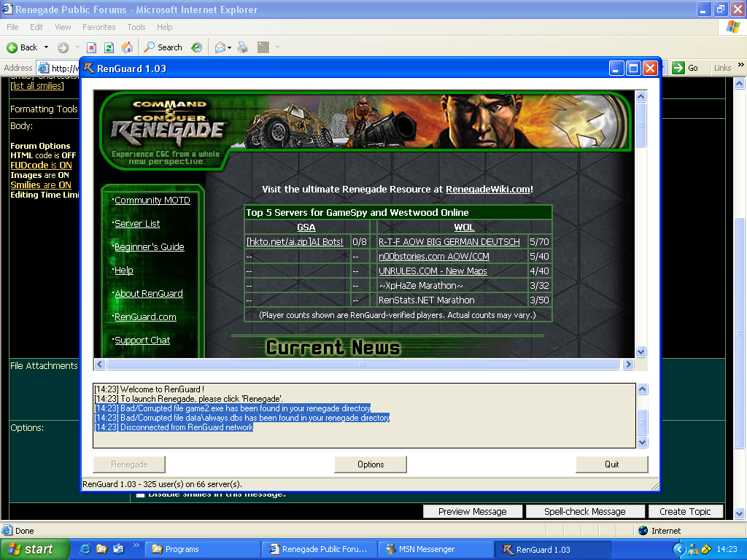747x560 pixels.
Task: Open the Favorites menu
Action: click(x=98, y=27)
